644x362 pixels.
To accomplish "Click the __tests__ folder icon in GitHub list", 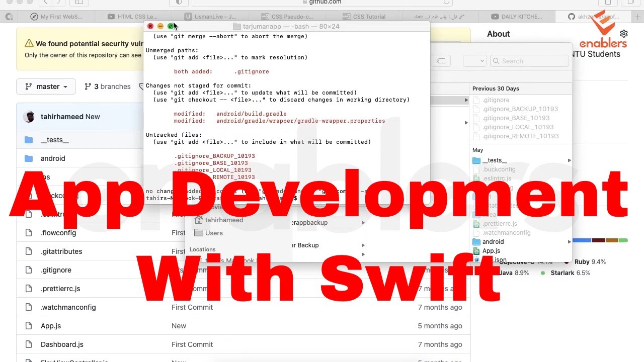I will 29,140.
